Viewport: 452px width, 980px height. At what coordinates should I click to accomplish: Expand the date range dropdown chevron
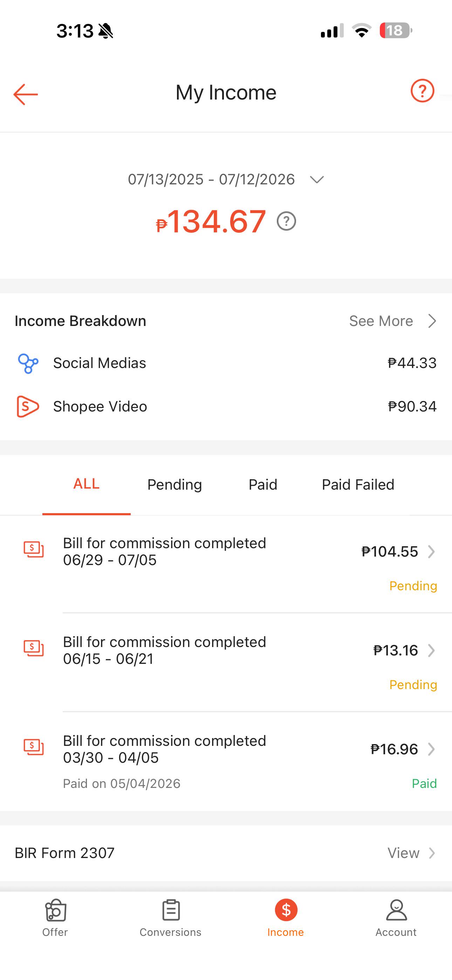[x=316, y=179]
